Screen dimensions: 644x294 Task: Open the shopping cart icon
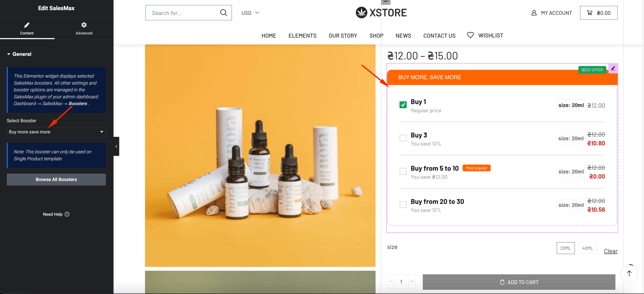pyautogui.click(x=589, y=13)
